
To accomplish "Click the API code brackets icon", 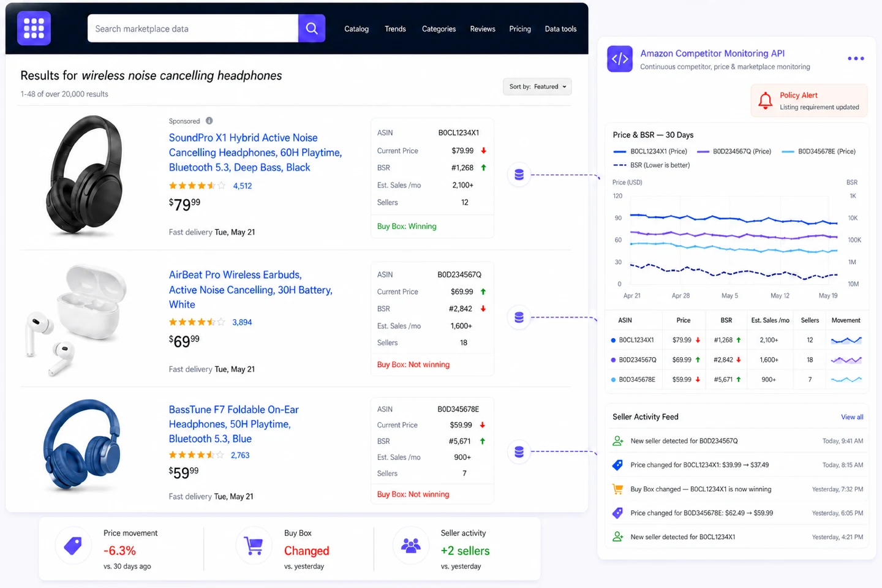I will point(620,59).
